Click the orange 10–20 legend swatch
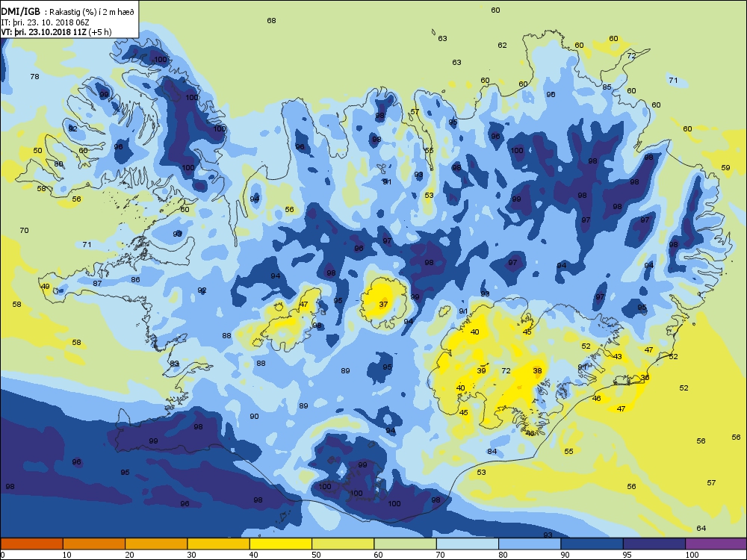The height and width of the screenshot is (560, 747). tap(94, 544)
